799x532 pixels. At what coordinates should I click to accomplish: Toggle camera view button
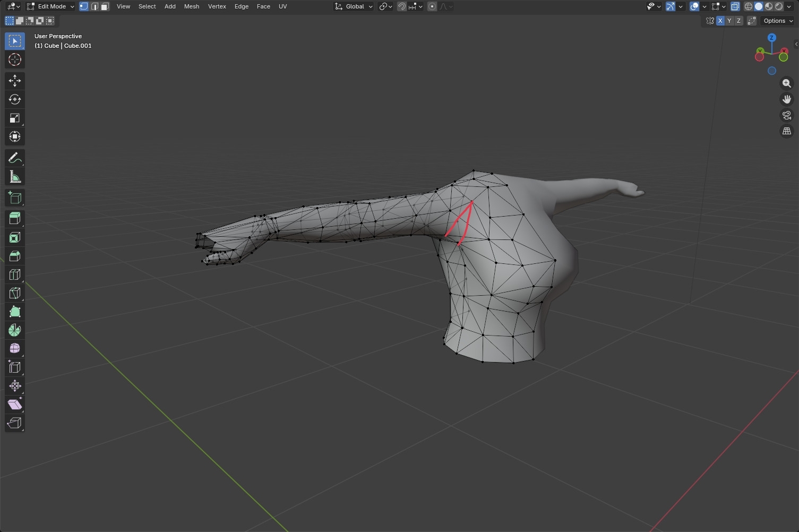[786, 115]
